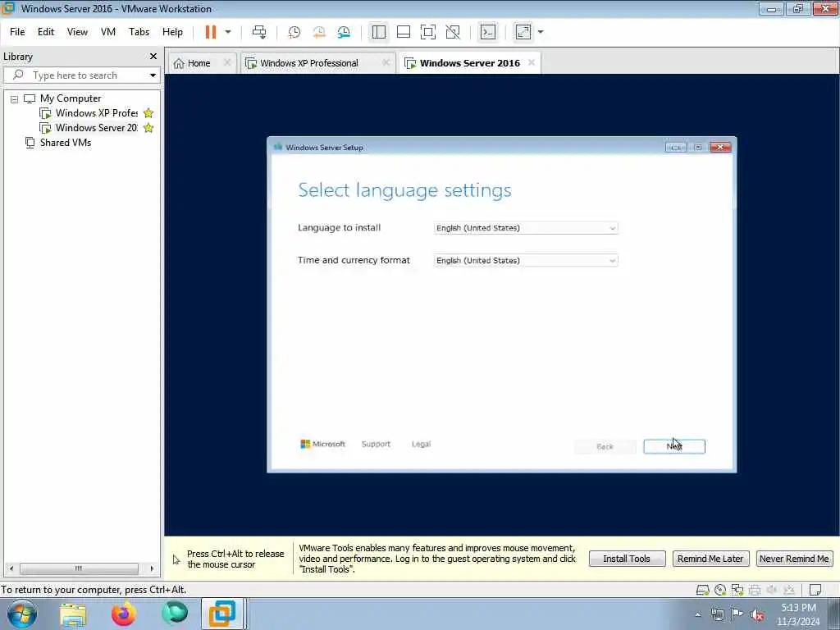The width and height of the screenshot is (840, 630).
Task: Open the VM menu
Action: pos(108,32)
